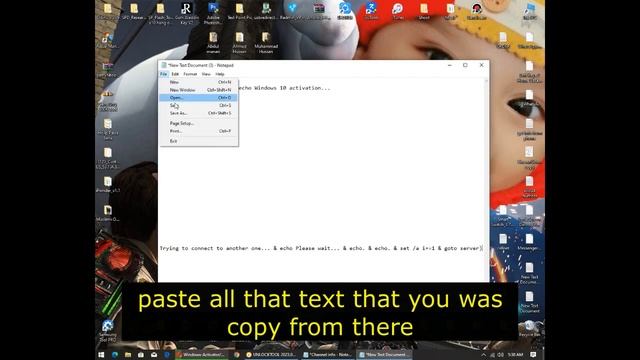Click the network tray icon

tap(492, 355)
